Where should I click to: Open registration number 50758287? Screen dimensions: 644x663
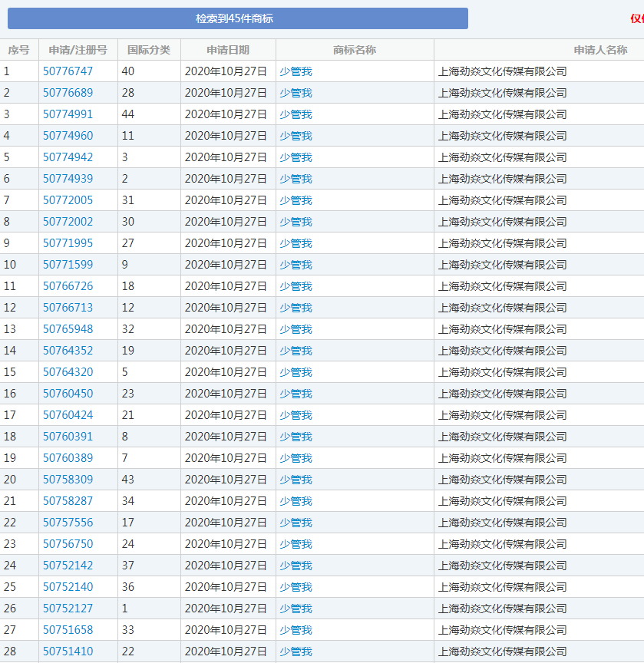68,501
